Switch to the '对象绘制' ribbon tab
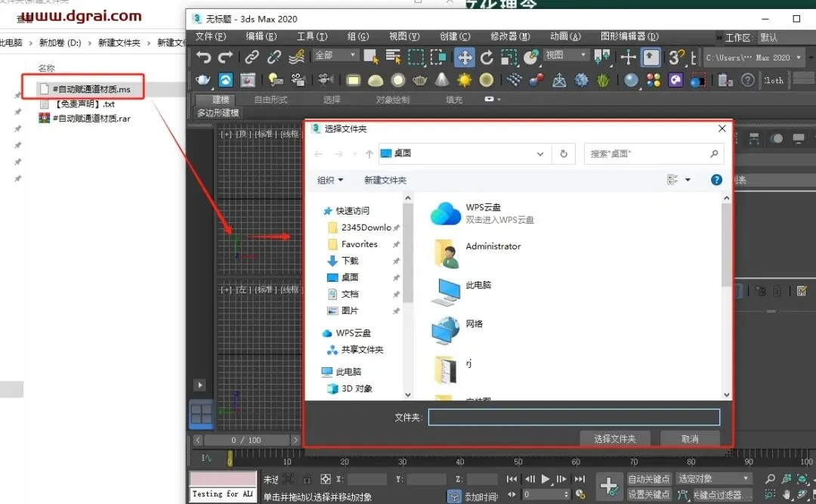The image size is (816, 504). (x=393, y=100)
